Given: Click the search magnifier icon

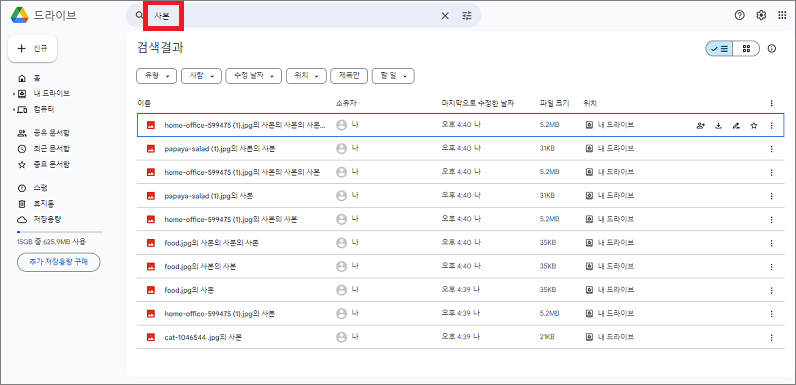Looking at the screenshot, I should 139,16.
